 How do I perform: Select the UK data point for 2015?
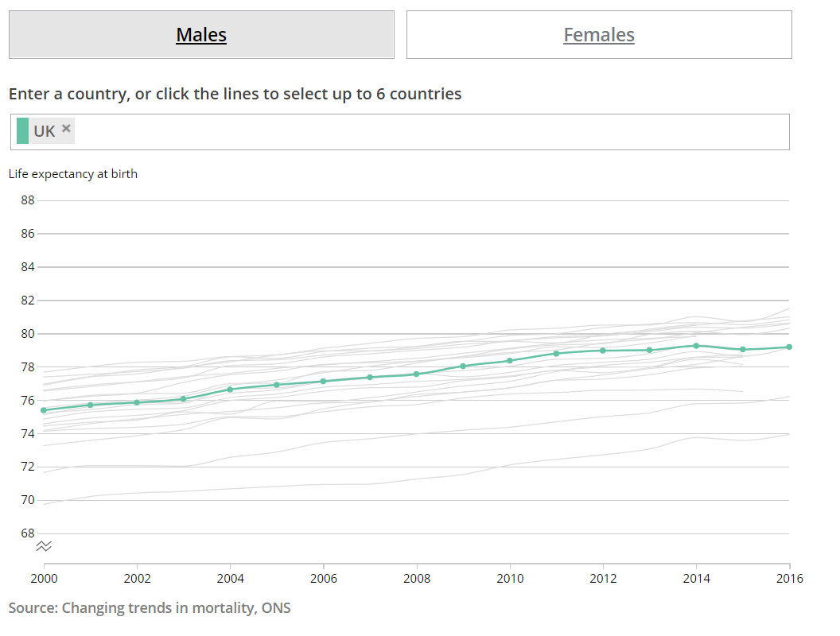click(743, 350)
